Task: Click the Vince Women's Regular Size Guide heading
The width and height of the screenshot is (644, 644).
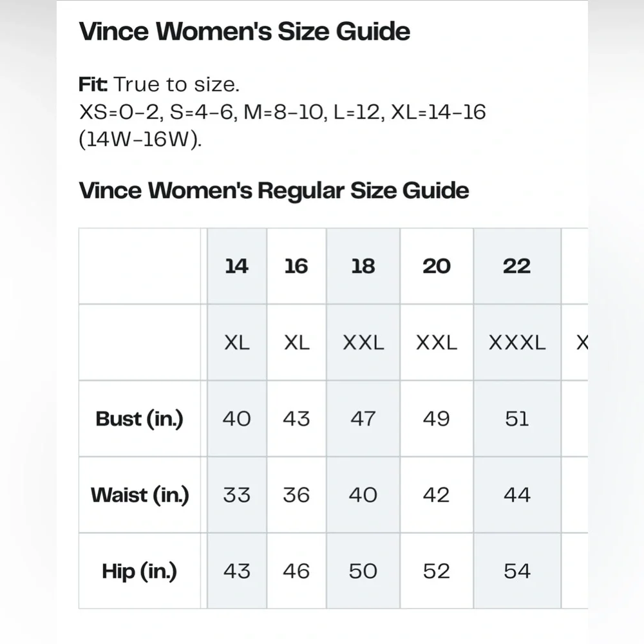Action: [x=274, y=191]
